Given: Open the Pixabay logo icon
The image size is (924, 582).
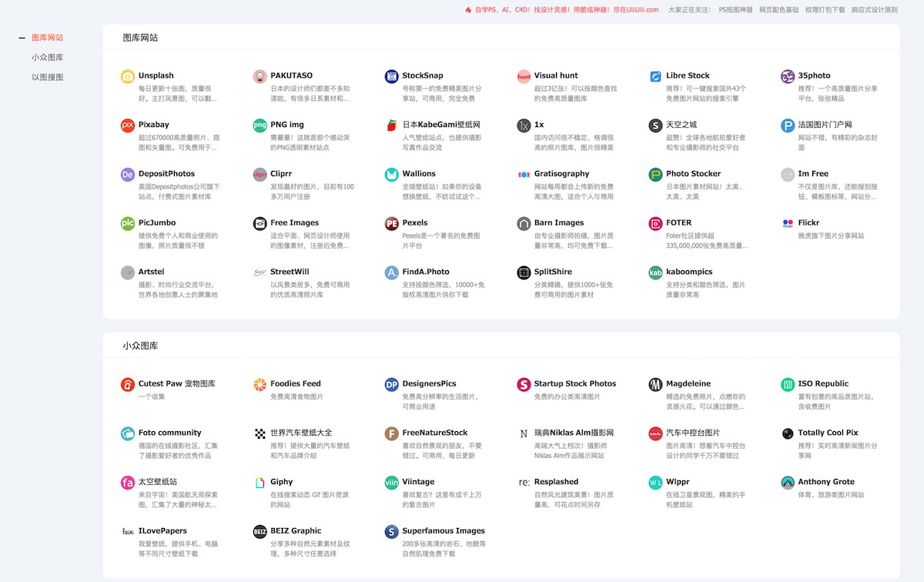Looking at the screenshot, I should pyautogui.click(x=128, y=125).
